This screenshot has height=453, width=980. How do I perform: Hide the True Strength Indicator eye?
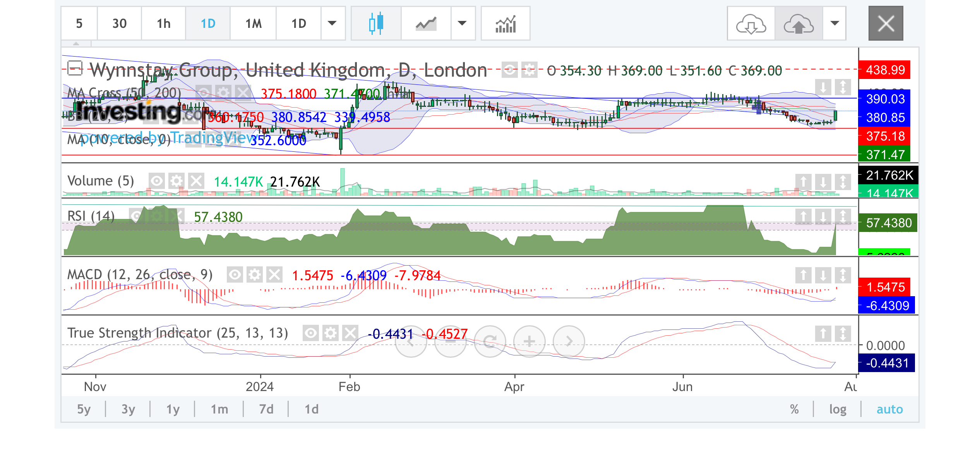pyautogui.click(x=311, y=333)
